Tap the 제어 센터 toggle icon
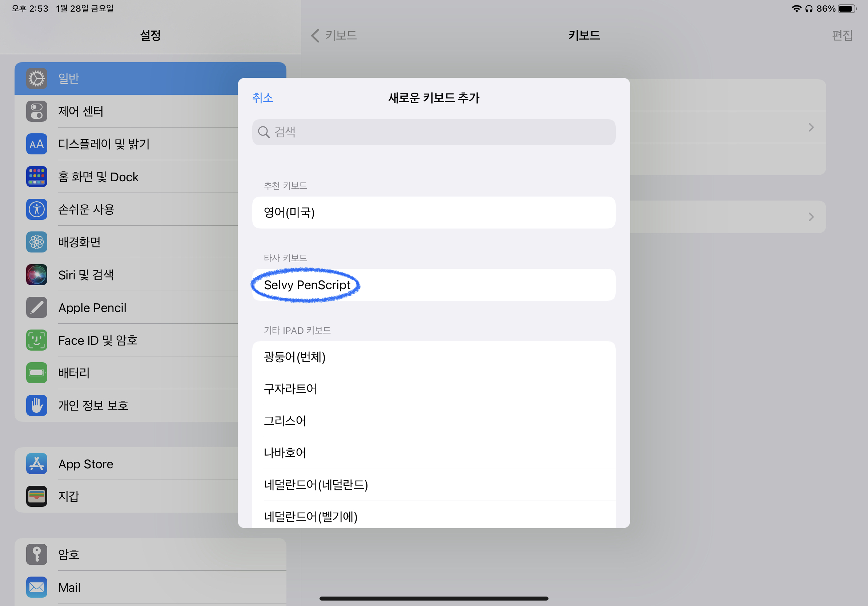This screenshot has height=606, width=868. pos(37,111)
